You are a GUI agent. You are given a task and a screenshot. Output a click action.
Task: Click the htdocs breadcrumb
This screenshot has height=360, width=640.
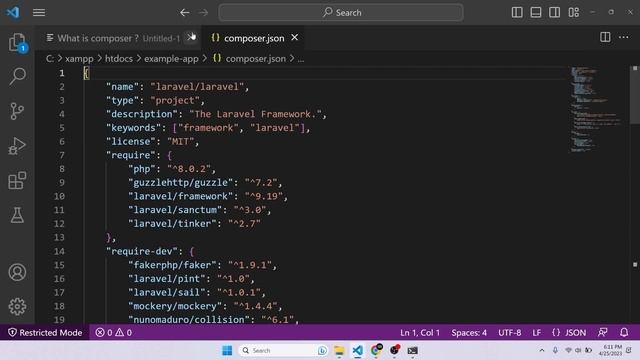click(x=119, y=59)
